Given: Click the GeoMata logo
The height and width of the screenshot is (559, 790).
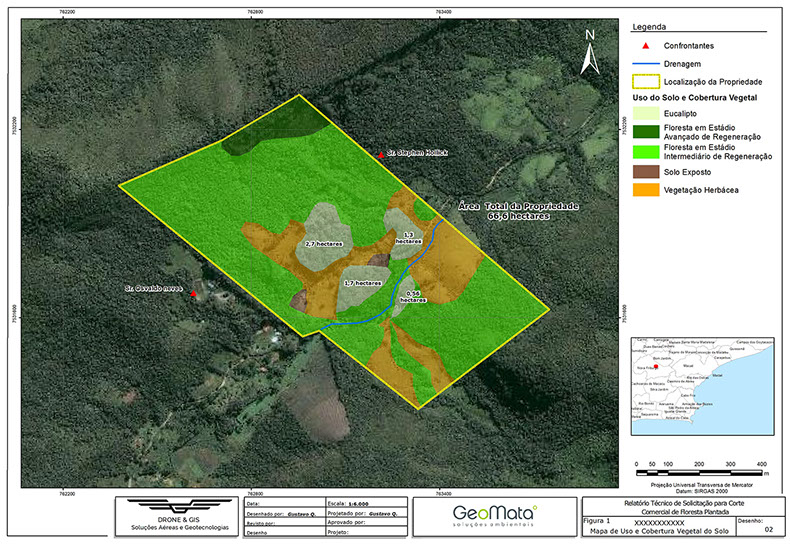Looking at the screenshot, I should pos(494,514).
